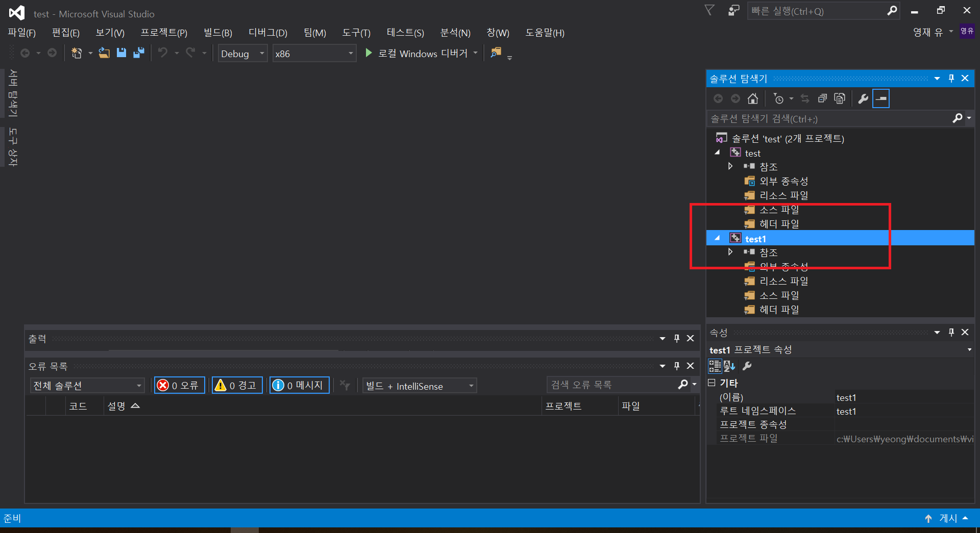Click the Categorized view icon in the Properties panel
This screenshot has height=533, width=980.
pos(715,366)
